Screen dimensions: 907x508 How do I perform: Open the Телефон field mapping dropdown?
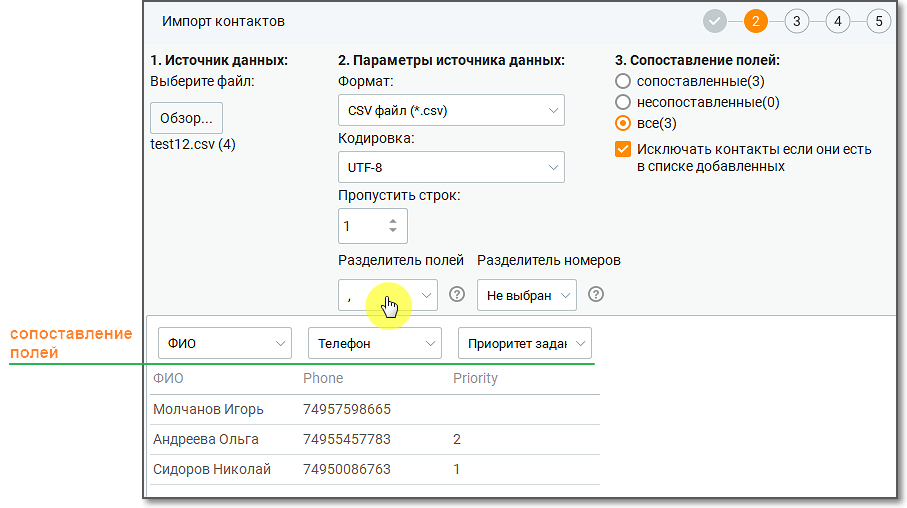coord(375,343)
